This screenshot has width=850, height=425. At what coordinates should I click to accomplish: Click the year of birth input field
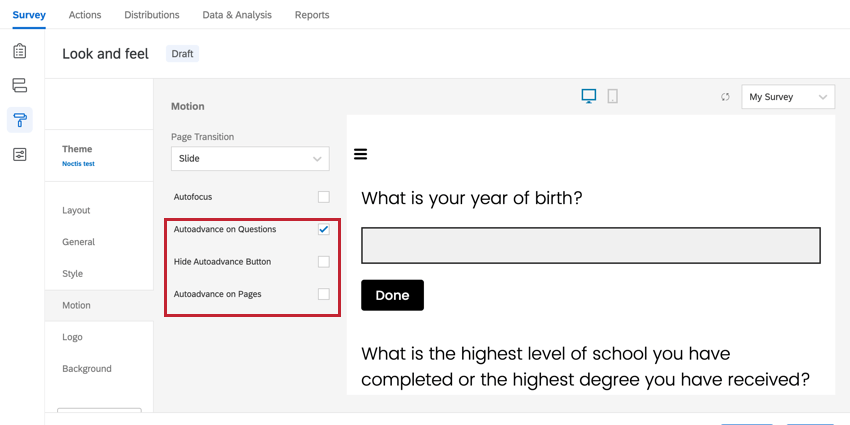590,245
